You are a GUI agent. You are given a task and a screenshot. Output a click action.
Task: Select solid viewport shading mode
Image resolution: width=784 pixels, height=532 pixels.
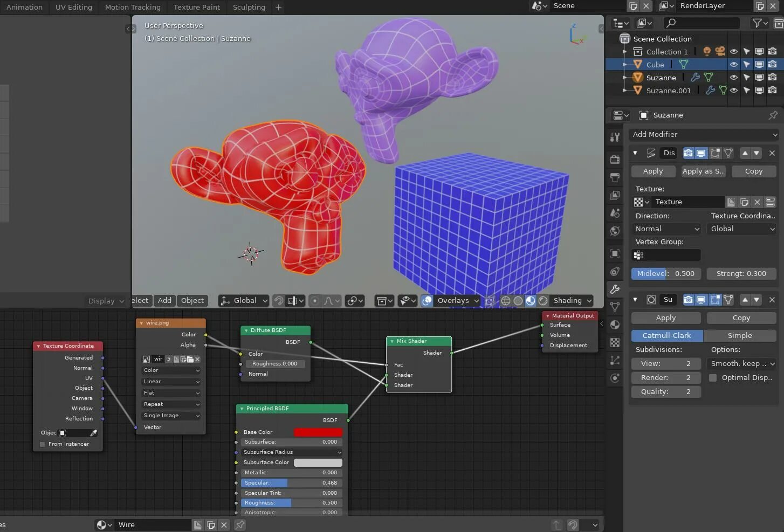click(518, 301)
